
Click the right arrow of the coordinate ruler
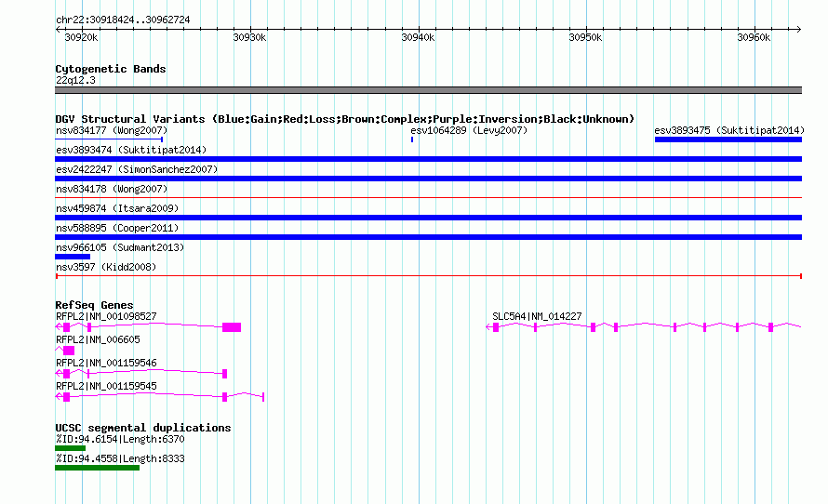(799, 30)
